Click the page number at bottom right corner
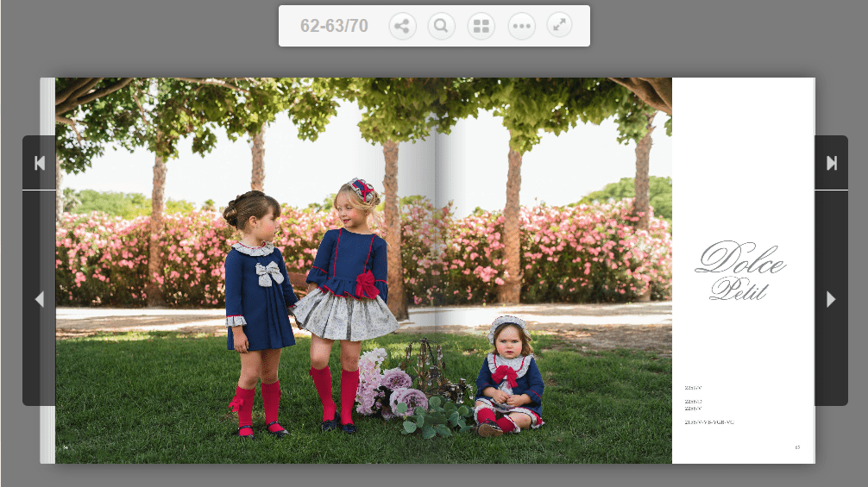 click(797, 447)
